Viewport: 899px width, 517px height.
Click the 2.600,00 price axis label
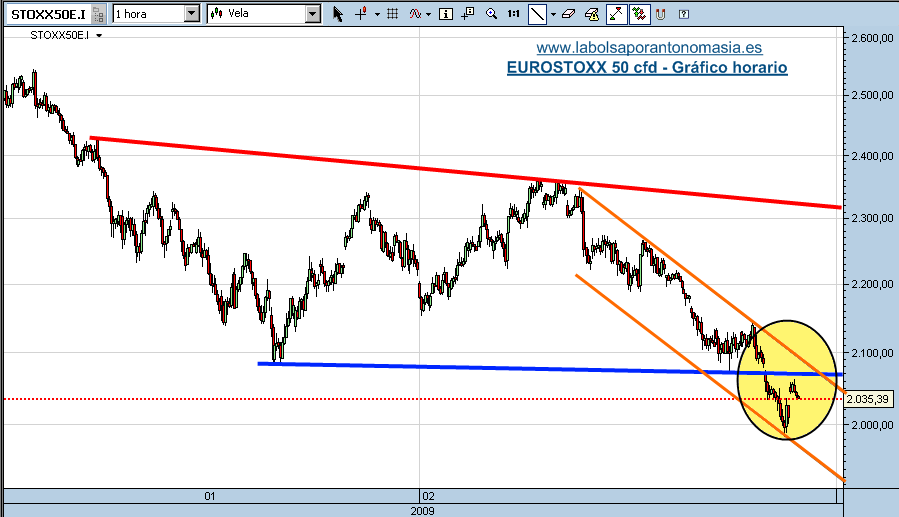873,38
